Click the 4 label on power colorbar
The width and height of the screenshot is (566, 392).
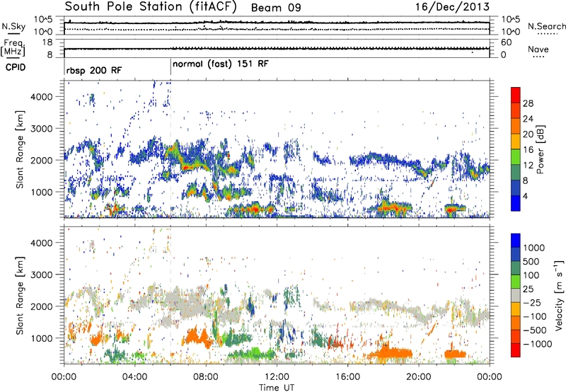pos(526,196)
